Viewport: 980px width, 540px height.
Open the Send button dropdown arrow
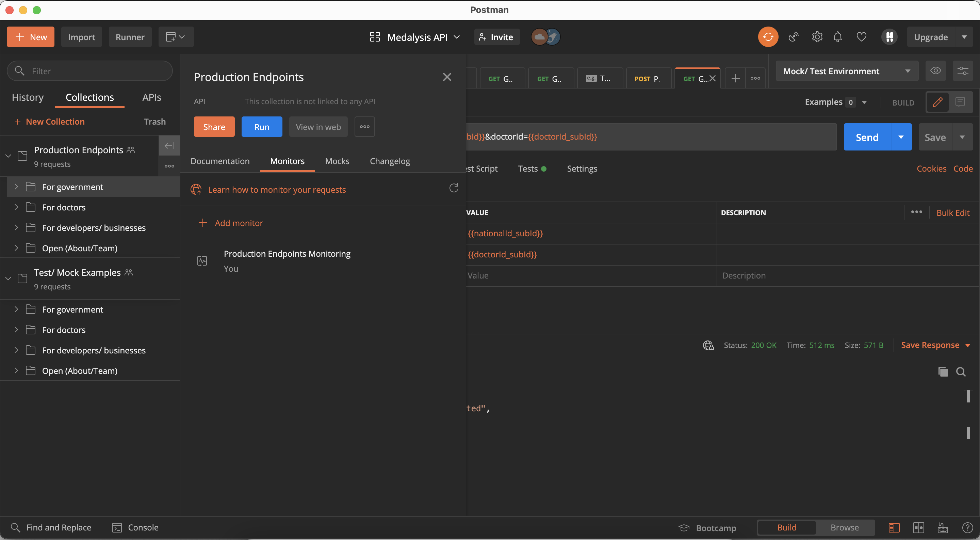pyautogui.click(x=901, y=137)
